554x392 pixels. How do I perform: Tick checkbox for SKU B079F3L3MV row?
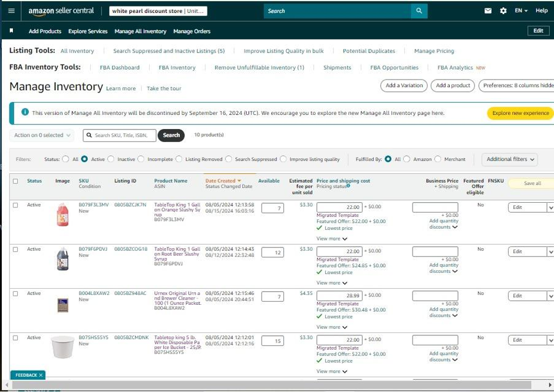point(15,205)
